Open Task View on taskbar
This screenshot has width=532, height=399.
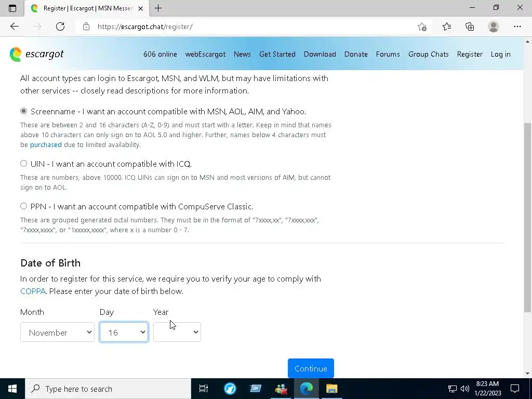(204, 389)
